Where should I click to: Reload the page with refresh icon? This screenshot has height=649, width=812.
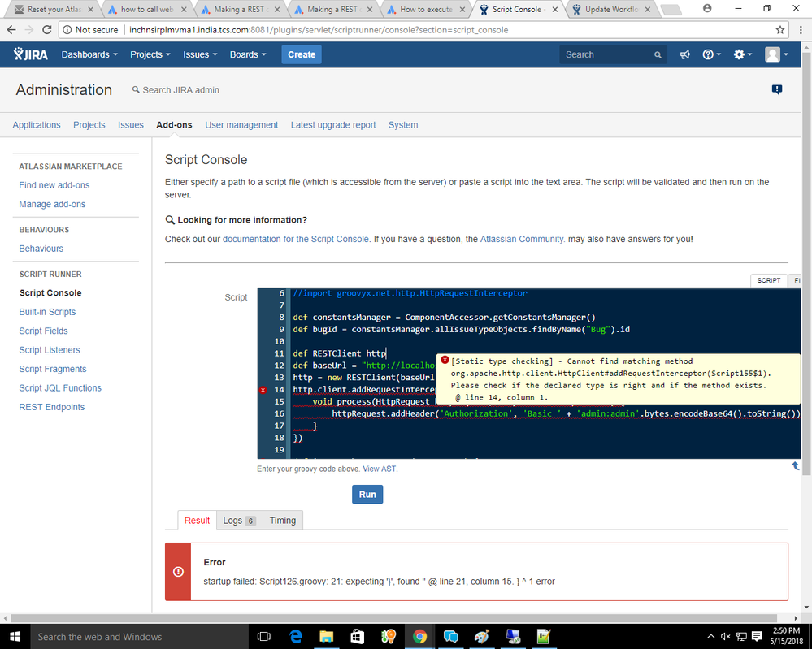[46, 30]
